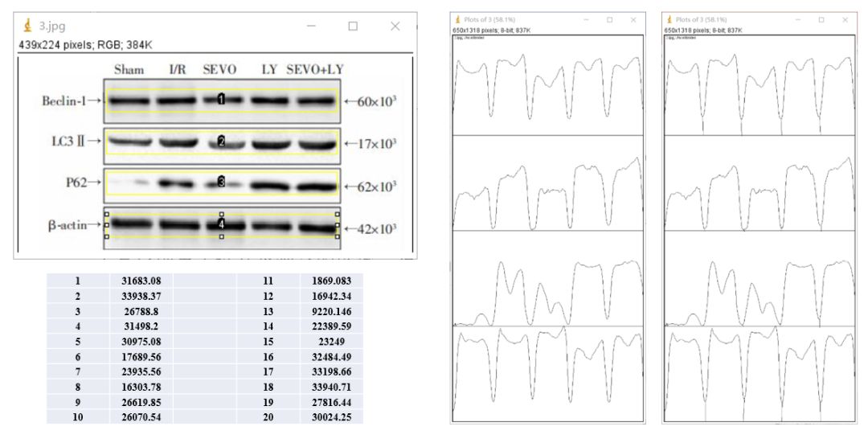Select the table cell with value 26619.85

[x=141, y=403]
